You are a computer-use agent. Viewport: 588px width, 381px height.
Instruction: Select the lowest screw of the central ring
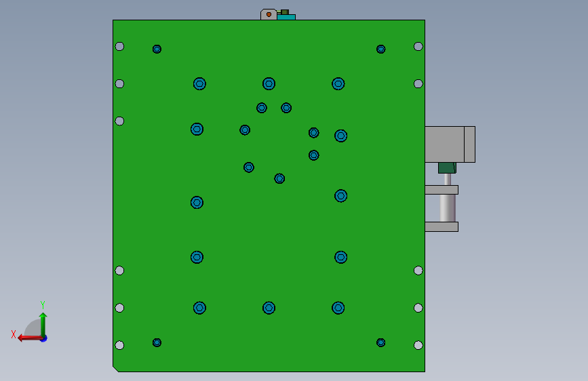click(279, 178)
